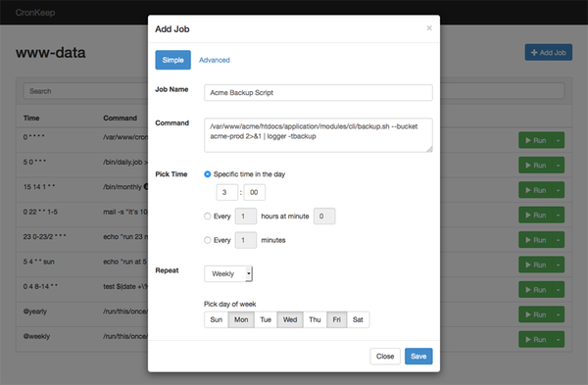Open Run dropdown for '0 22 * * 1-5' job
This screenshot has width=588, height=385.
558,216
